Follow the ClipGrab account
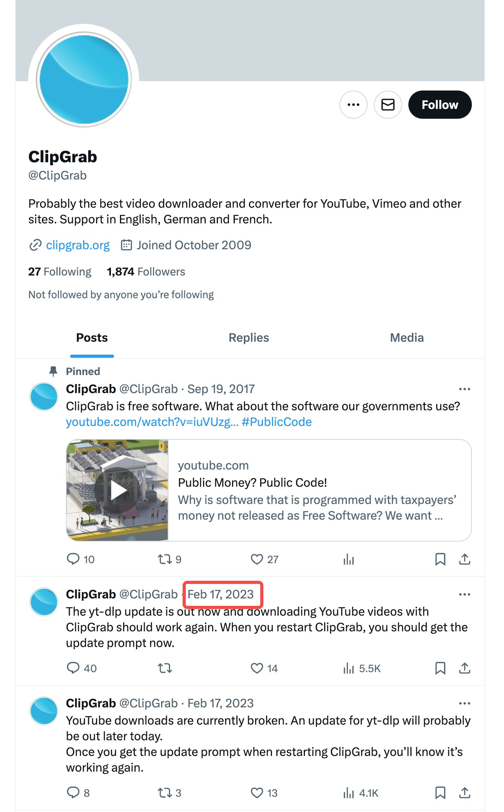504x812 pixels. click(440, 105)
